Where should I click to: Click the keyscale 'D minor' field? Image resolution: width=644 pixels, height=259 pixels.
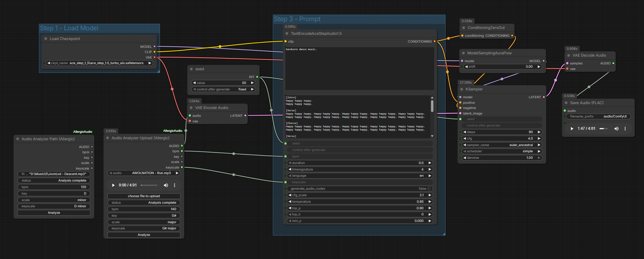point(54,206)
